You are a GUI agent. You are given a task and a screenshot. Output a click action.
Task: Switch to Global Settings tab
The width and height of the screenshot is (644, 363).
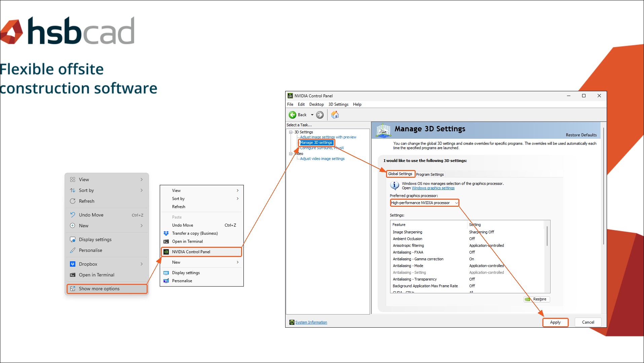[400, 174]
